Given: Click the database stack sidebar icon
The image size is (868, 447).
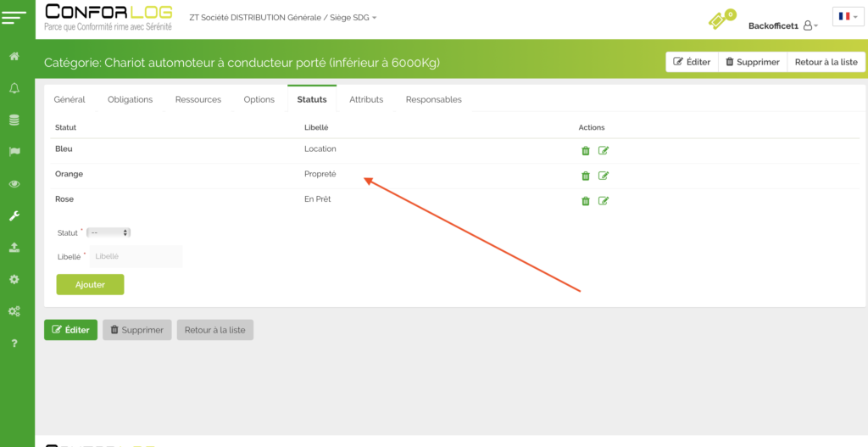Looking at the screenshot, I should [14, 120].
